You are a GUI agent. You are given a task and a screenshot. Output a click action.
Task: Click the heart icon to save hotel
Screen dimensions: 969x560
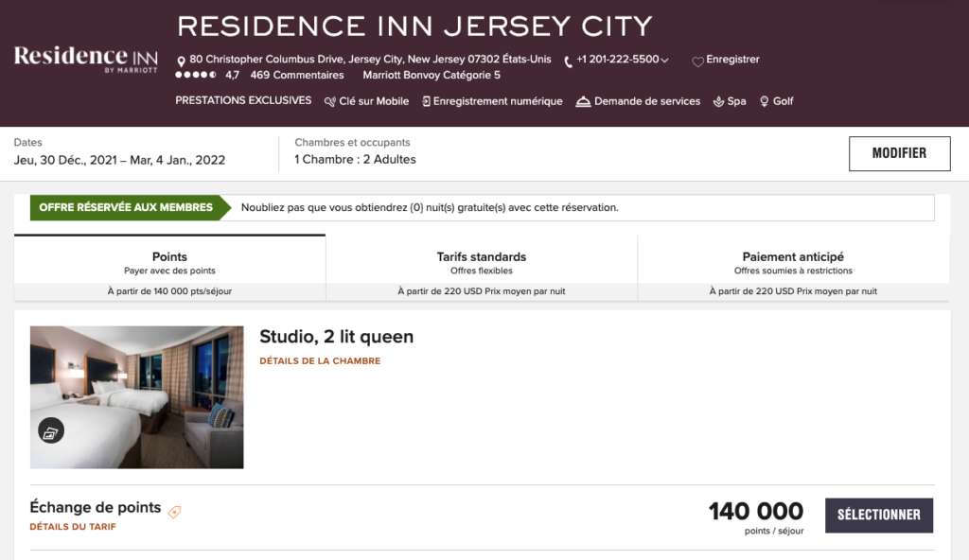click(697, 61)
